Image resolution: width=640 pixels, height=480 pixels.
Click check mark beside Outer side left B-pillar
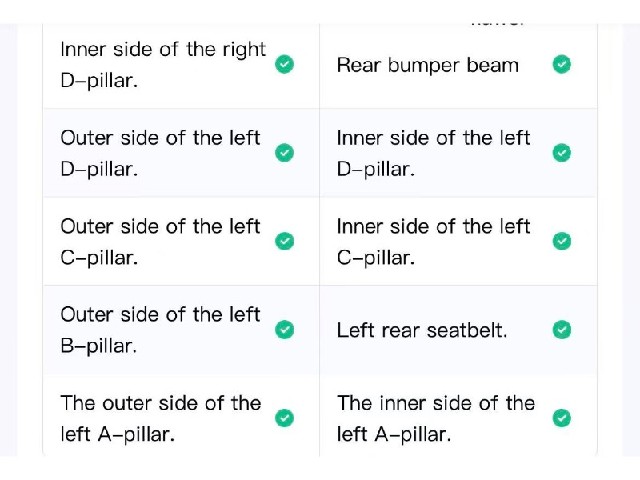pyautogui.click(x=284, y=330)
